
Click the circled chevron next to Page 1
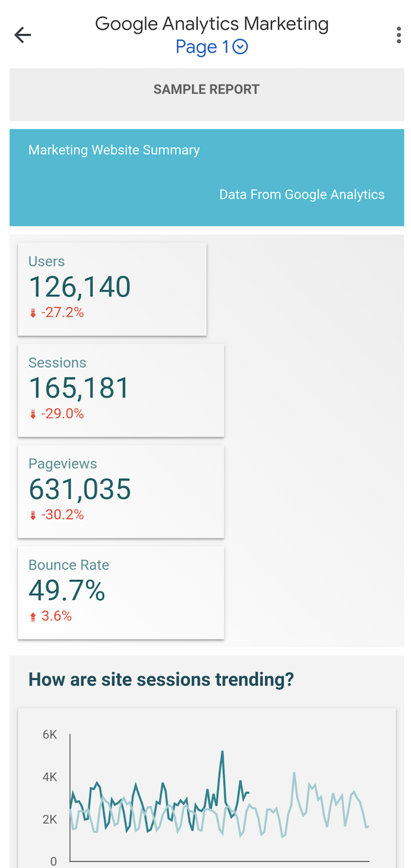[x=239, y=47]
